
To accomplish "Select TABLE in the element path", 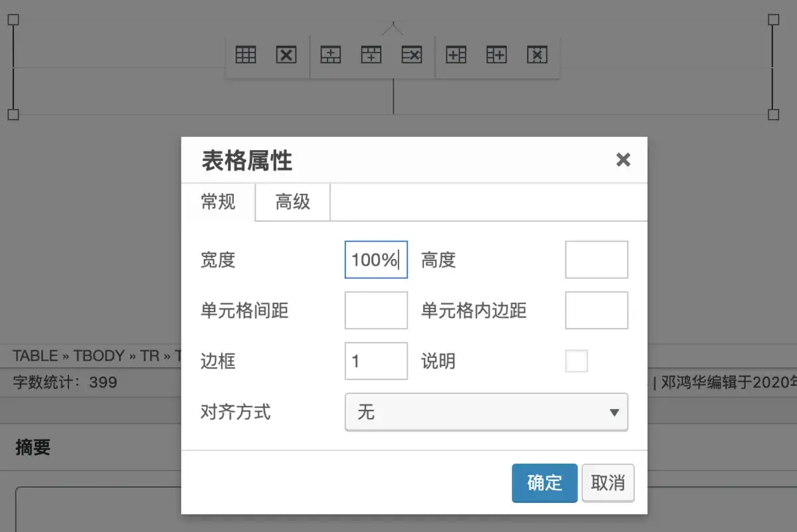I will 36,356.
